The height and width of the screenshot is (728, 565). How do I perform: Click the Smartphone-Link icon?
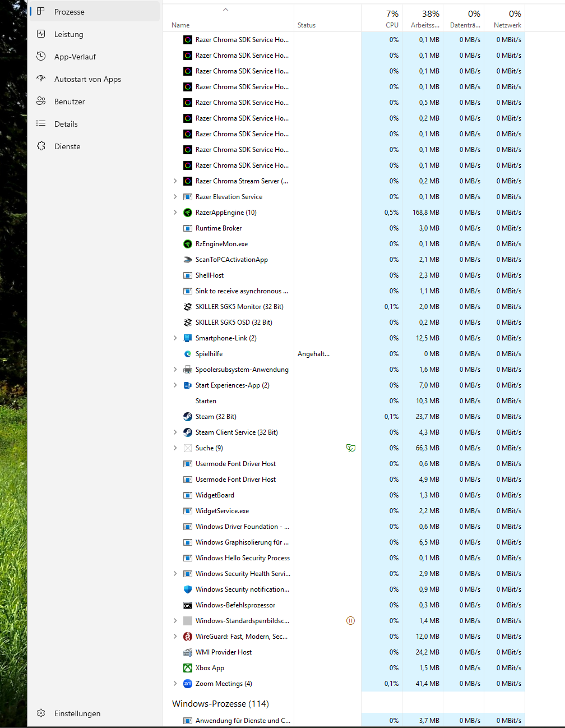click(x=188, y=338)
